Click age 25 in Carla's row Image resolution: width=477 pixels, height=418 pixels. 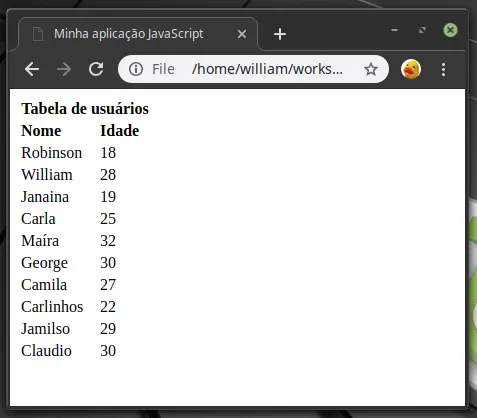108,219
